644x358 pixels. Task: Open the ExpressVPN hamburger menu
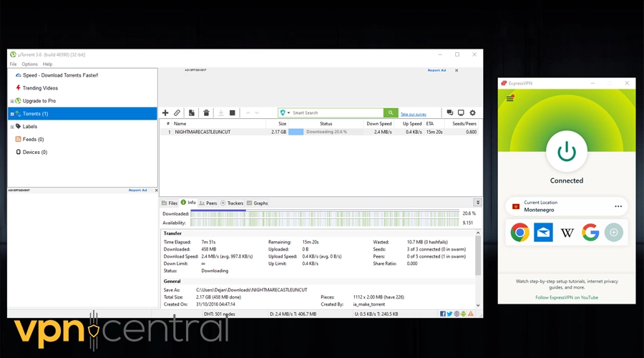click(x=509, y=99)
